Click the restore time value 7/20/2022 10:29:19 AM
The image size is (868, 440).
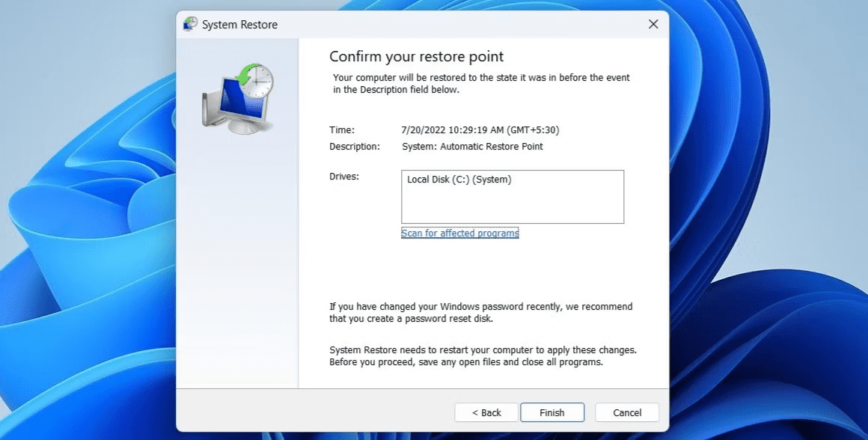point(480,130)
